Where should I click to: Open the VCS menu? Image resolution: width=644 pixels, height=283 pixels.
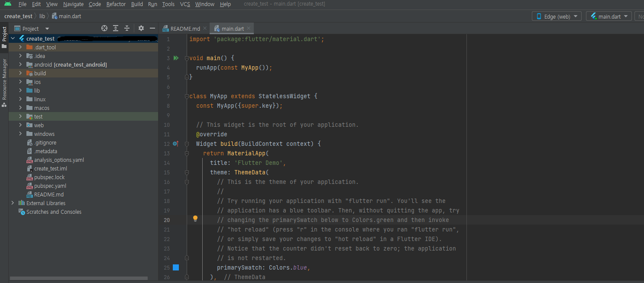(x=185, y=4)
